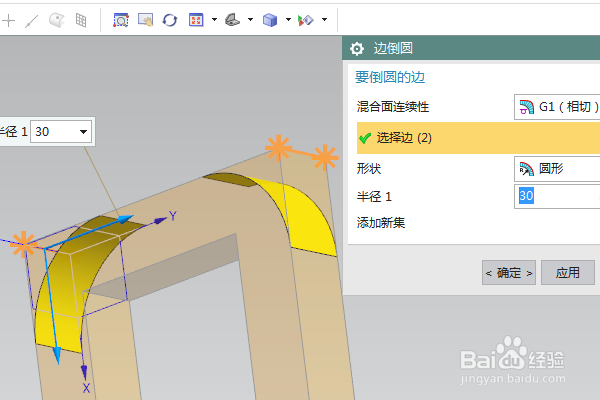Viewport: 600px width, 400px height.
Task: Open the on-screen radius dropdown arrow
Action: pos(83,132)
